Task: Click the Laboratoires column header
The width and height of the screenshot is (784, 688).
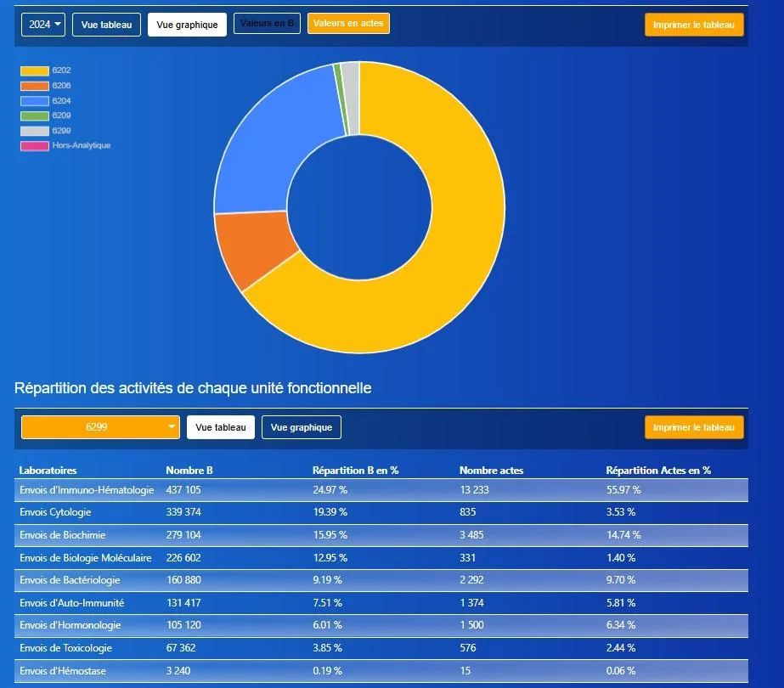Action: coord(48,470)
